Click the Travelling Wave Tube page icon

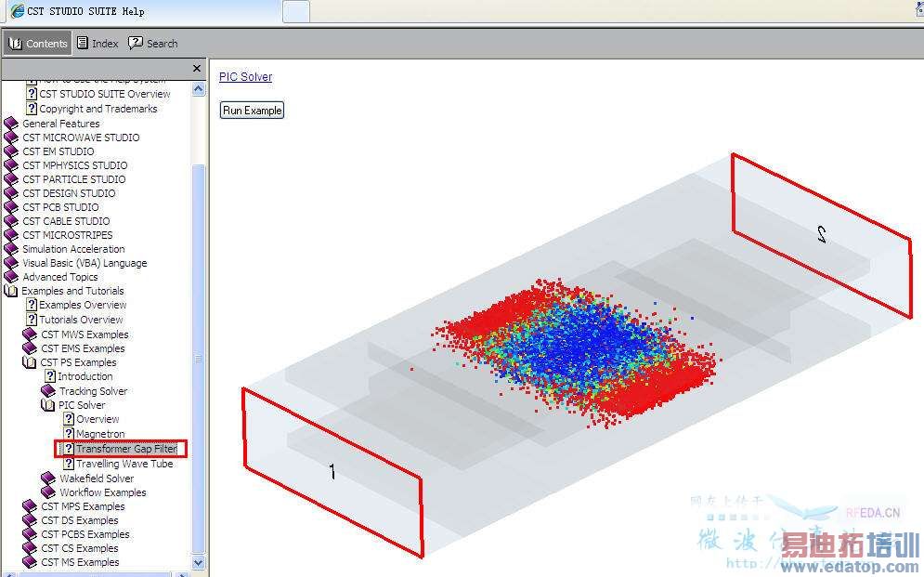click(69, 464)
